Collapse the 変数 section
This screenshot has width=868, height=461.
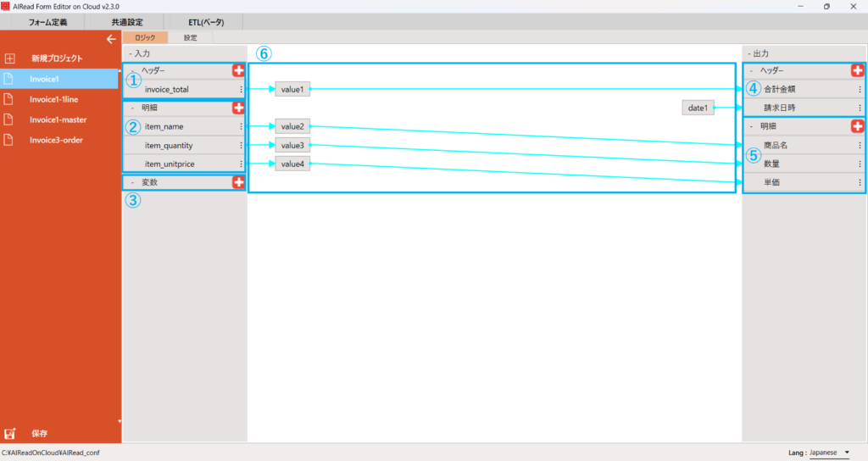(132, 182)
